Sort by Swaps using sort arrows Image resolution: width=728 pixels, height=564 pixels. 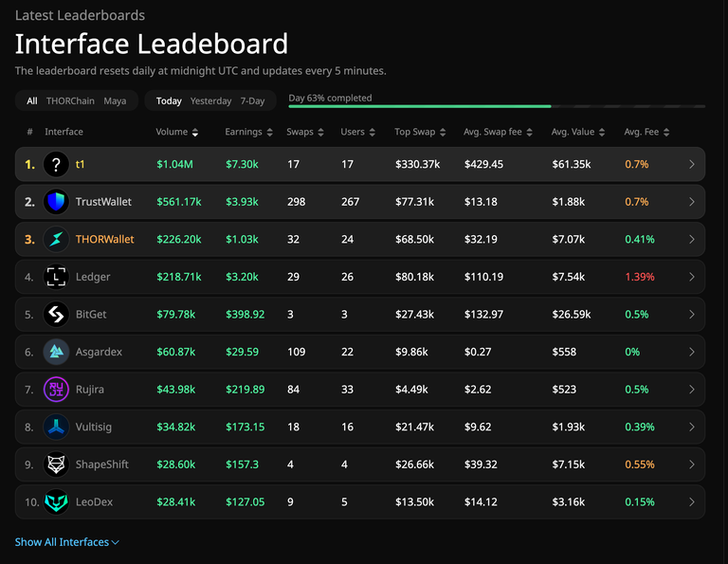coord(320,133)
